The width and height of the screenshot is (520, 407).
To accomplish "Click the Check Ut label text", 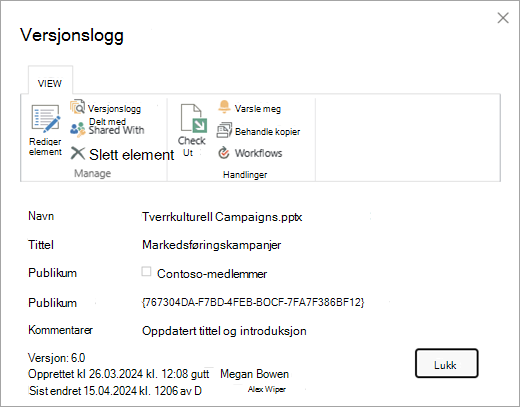I will click(191, 146).
